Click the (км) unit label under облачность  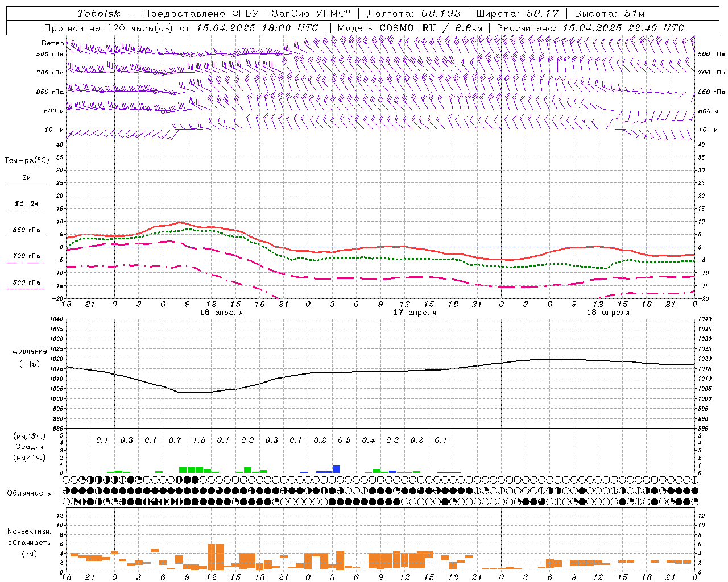(x=30, y=554)
